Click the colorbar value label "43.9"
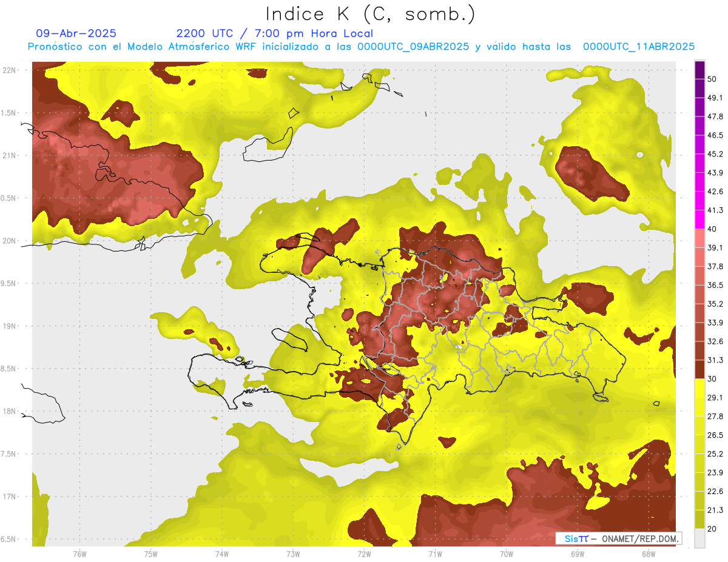728x562 pixels. (715, 173)
